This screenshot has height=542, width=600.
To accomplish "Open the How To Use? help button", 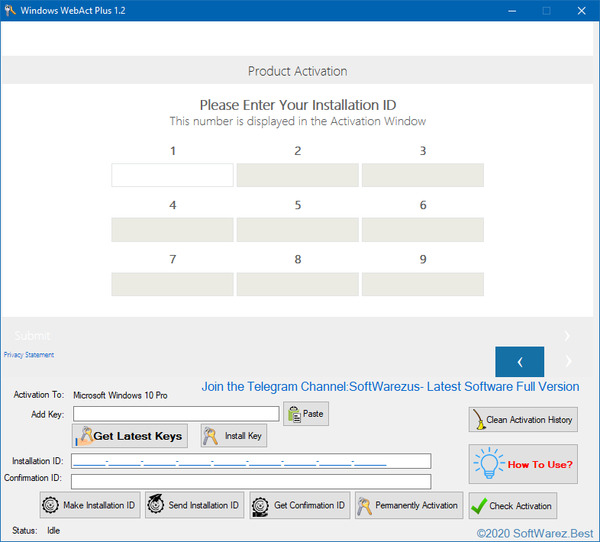I will point(523,464).
